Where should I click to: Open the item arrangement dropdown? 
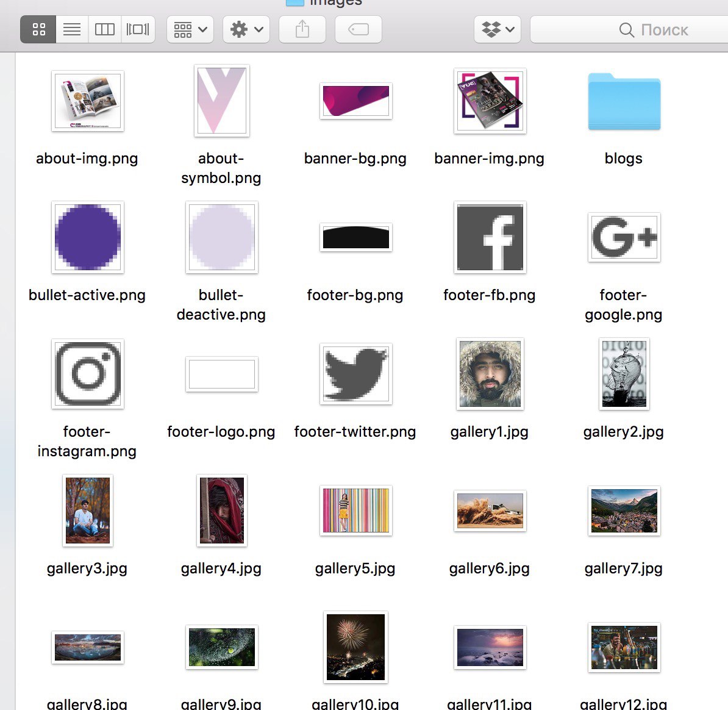[x=190, y=29]
